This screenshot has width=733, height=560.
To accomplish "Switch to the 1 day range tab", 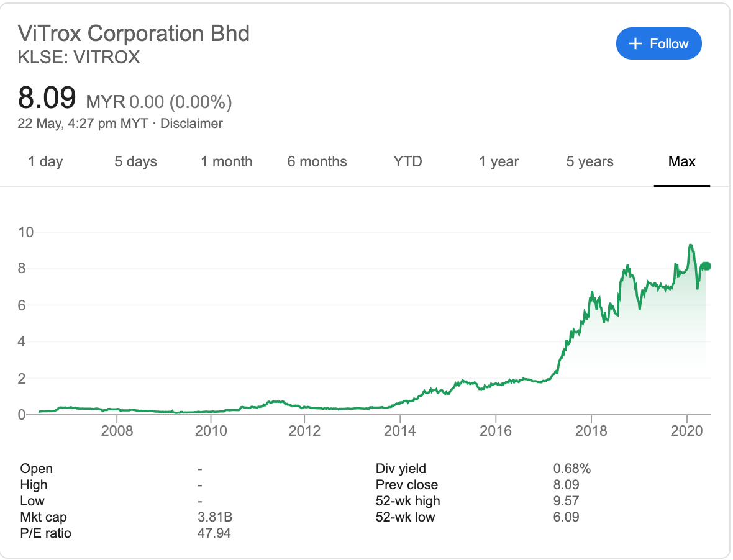I will (45, 162).
